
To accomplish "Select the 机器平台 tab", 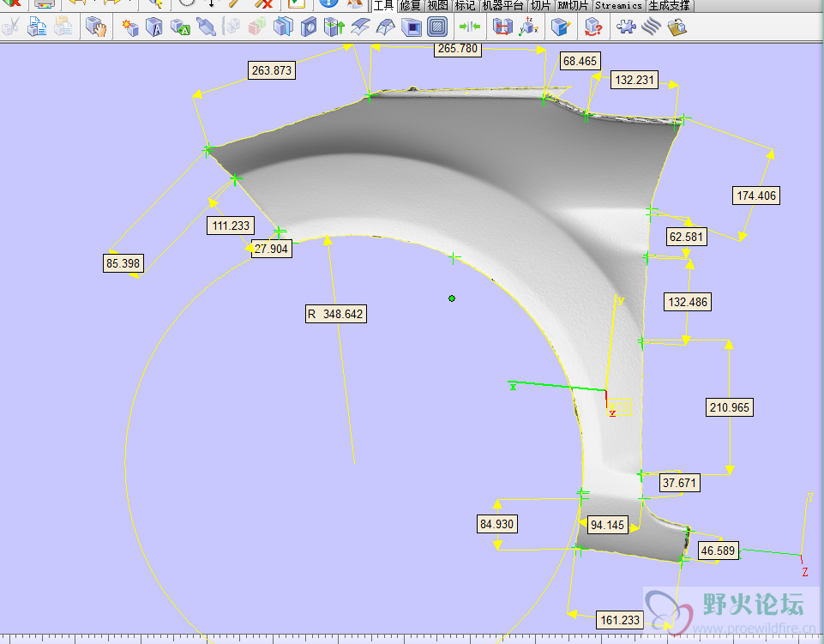I will (x=503, y=6).
